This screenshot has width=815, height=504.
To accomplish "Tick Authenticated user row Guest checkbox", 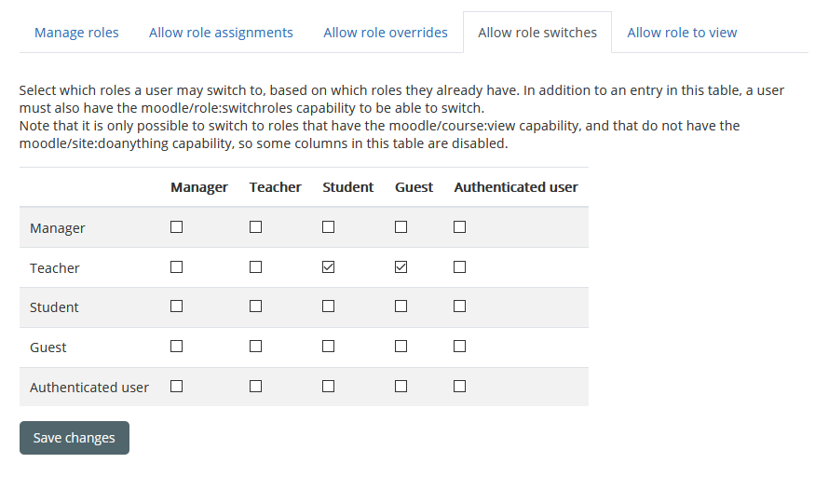I will [x=401, y=387].
